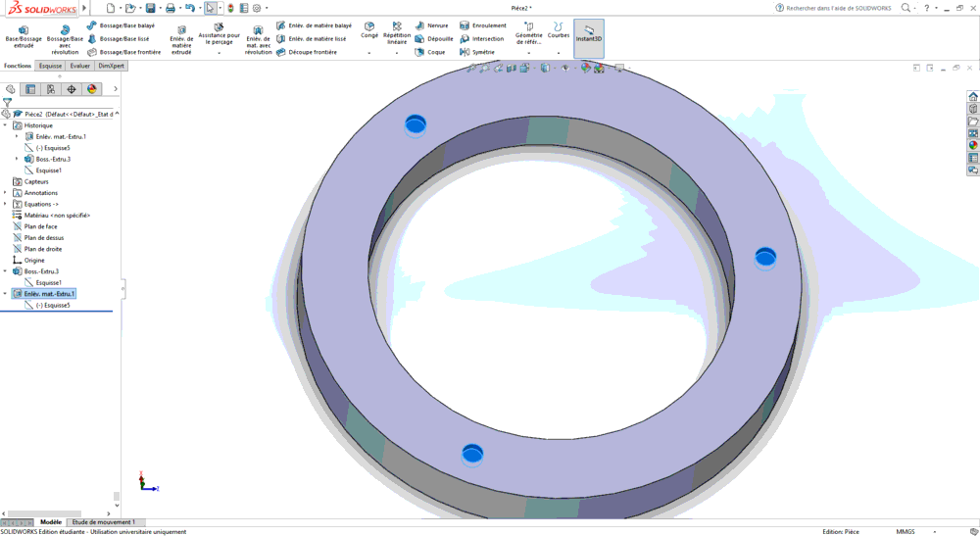Screen dimensions: 980x536
Task: Select the Symétrie mirror tool
Action: click(x=477, y=53)
